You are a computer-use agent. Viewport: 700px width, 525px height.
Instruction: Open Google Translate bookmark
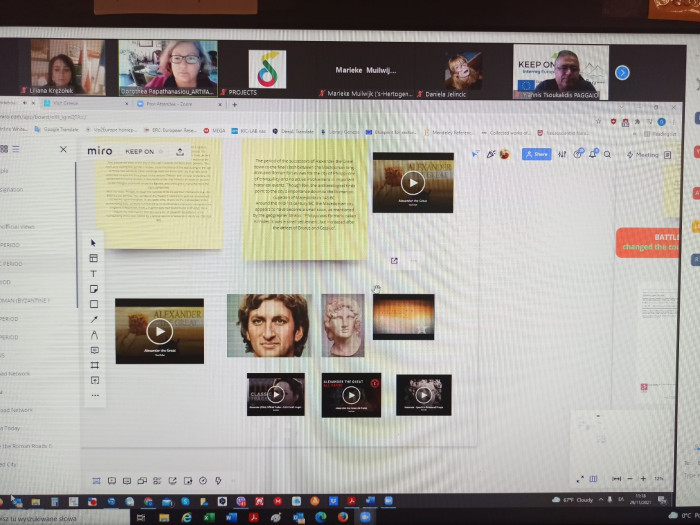[57, 129]
